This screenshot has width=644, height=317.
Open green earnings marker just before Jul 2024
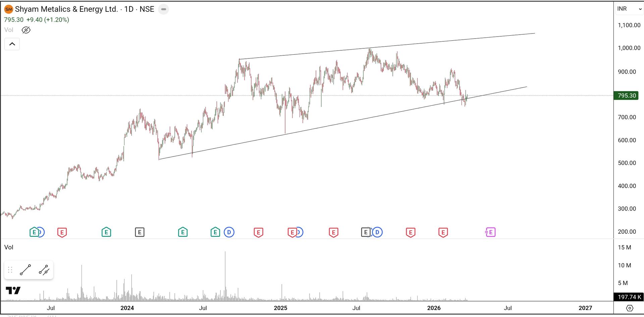pos(183,232)
